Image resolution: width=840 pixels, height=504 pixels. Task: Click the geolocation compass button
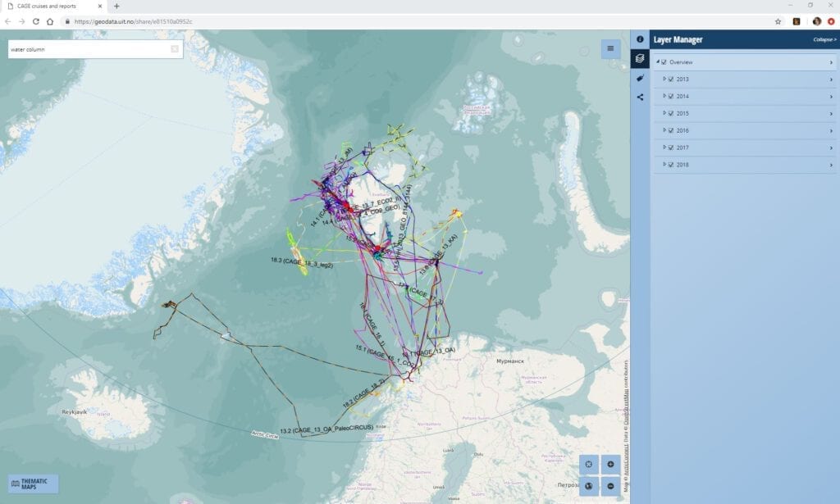[588, 464]
